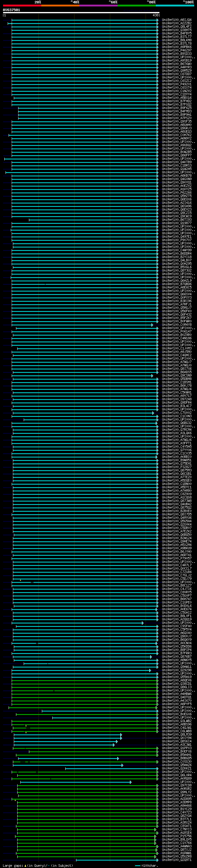Click the query end position label 438
Screen dimensions: 197x868
point(155,15)
